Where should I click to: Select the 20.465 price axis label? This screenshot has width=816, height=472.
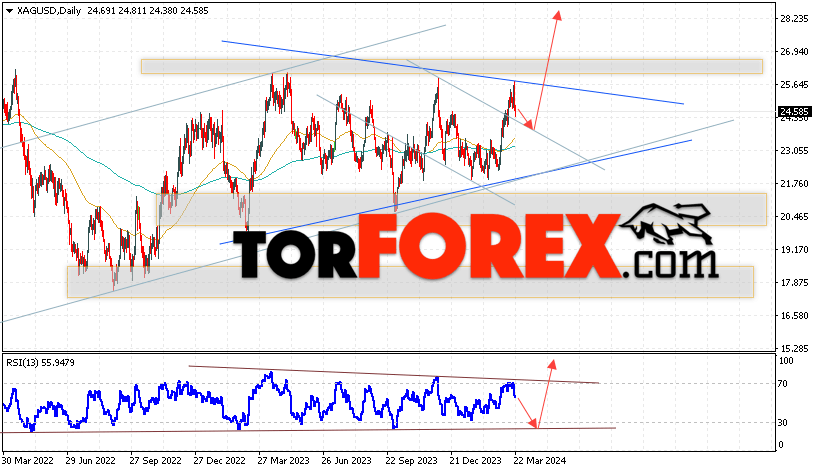click(795, 216)
